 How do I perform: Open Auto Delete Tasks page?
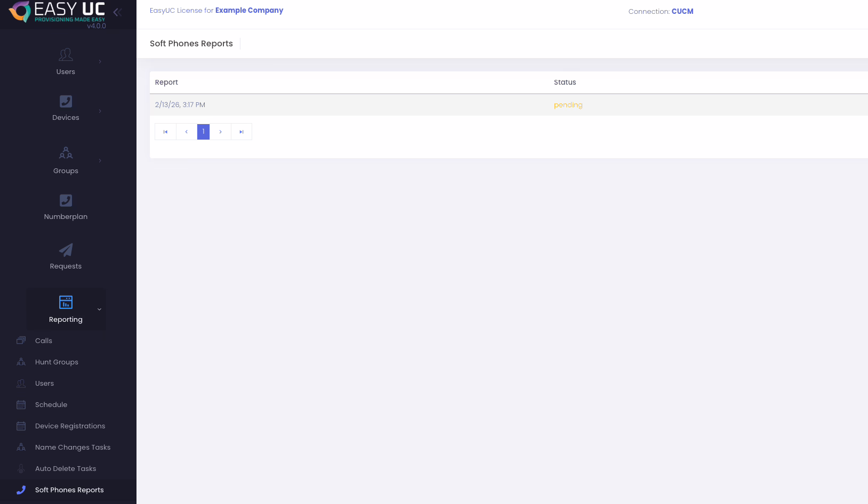66,469
